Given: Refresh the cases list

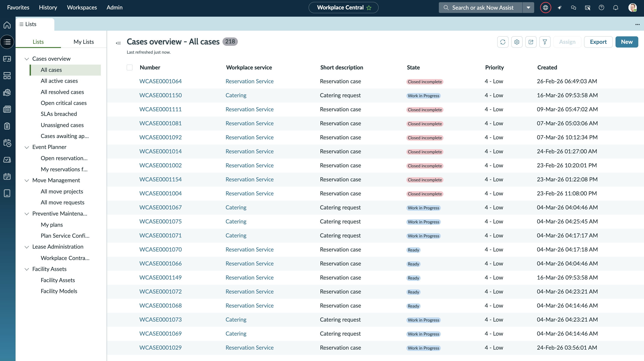Looking at the screenshot, I should (503, 42).
